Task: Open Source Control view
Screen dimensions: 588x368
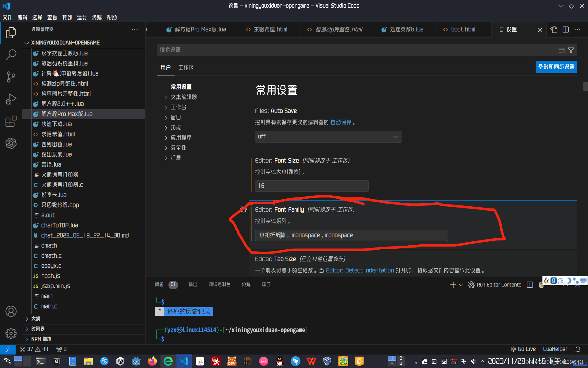Action: 11,77
